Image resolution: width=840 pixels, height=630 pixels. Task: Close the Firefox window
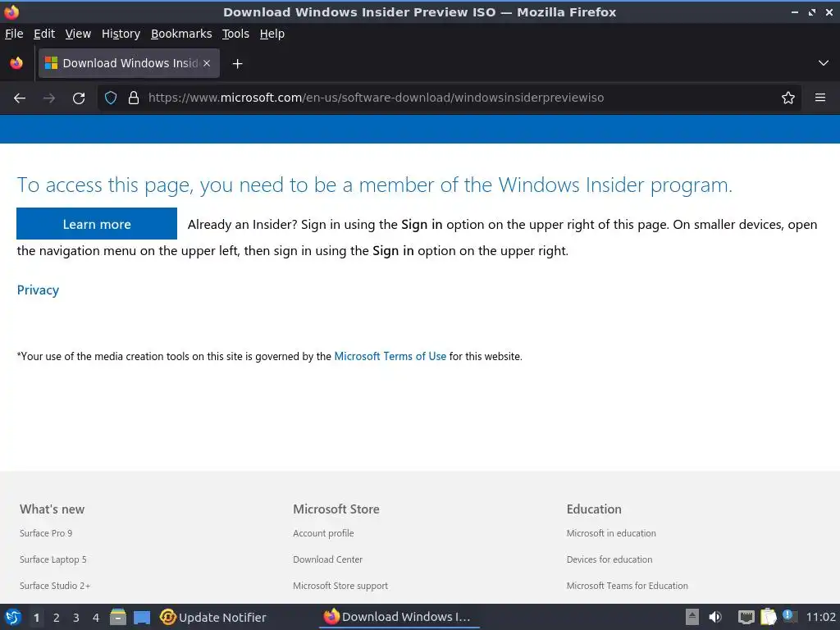[829, 11]
